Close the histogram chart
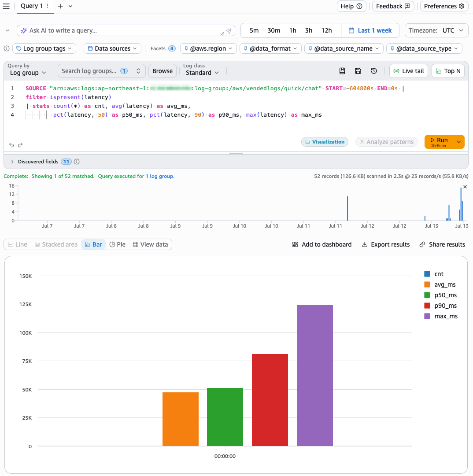The height and width of the screenshot is (476, 473). pos(465,187)
